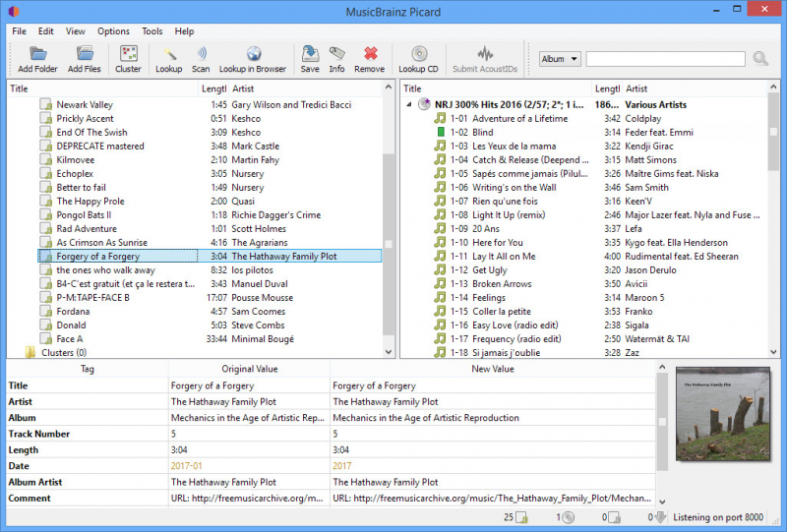The image size is (787, 532).
Task: Click the pending requests download icon
Action: [660, 517]
